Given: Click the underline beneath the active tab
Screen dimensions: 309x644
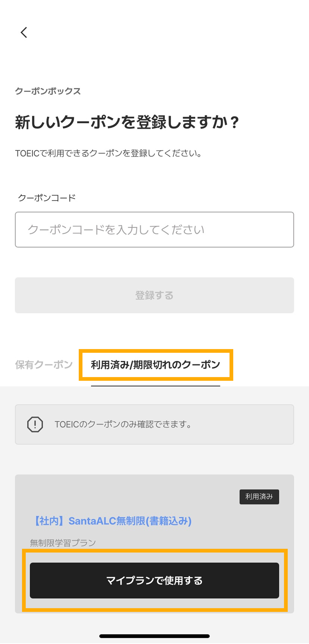Looking at the screenshot, I should click(x=155, y=386).
